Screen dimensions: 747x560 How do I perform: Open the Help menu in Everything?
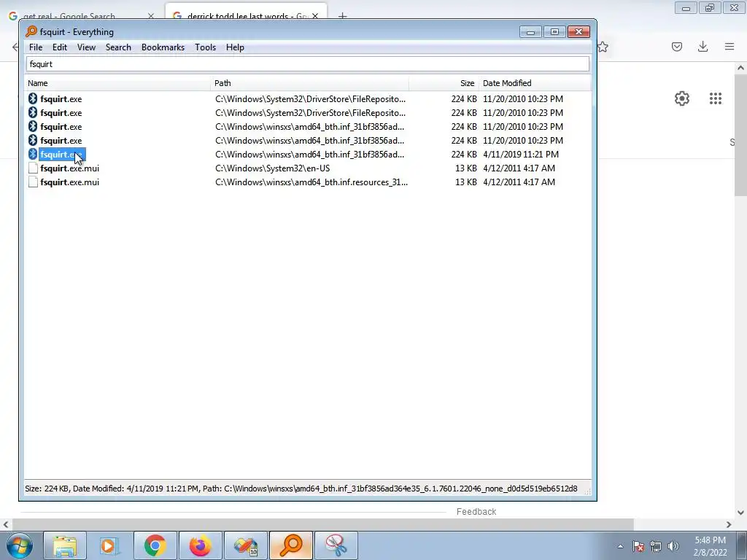235,47
